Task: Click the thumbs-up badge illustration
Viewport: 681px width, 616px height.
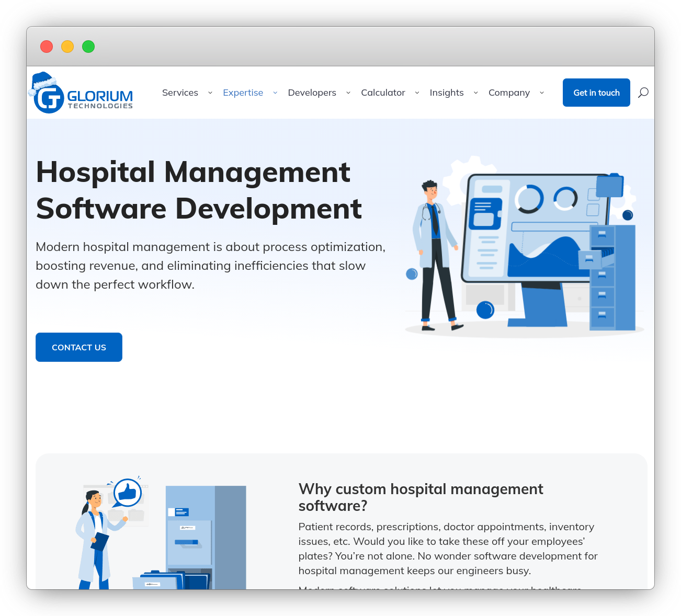Action: (127, 493)
